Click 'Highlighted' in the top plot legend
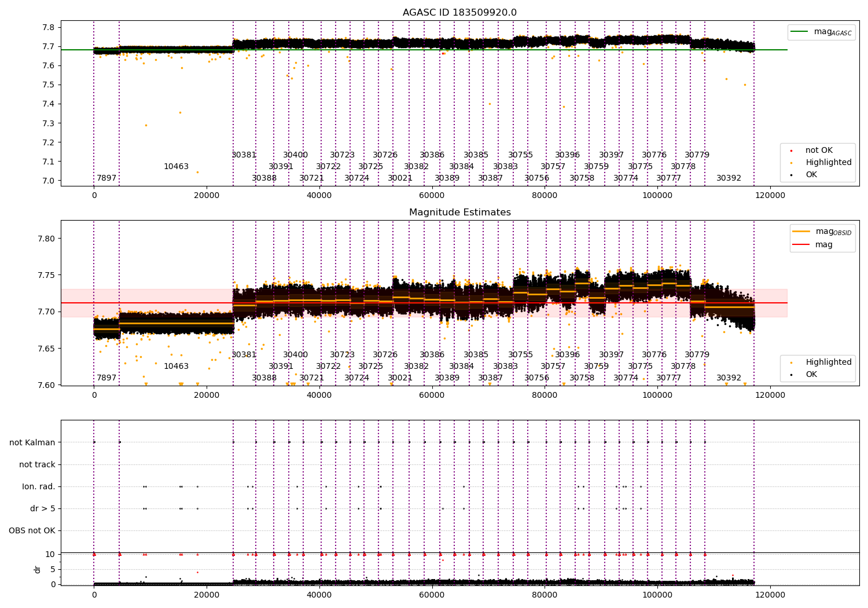This screenshot has height=608, width=868. coord(828,163)
